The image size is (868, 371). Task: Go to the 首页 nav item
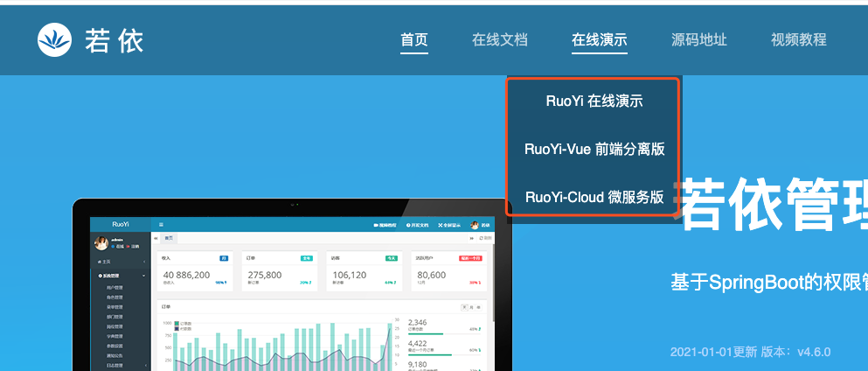click(414, 40)
